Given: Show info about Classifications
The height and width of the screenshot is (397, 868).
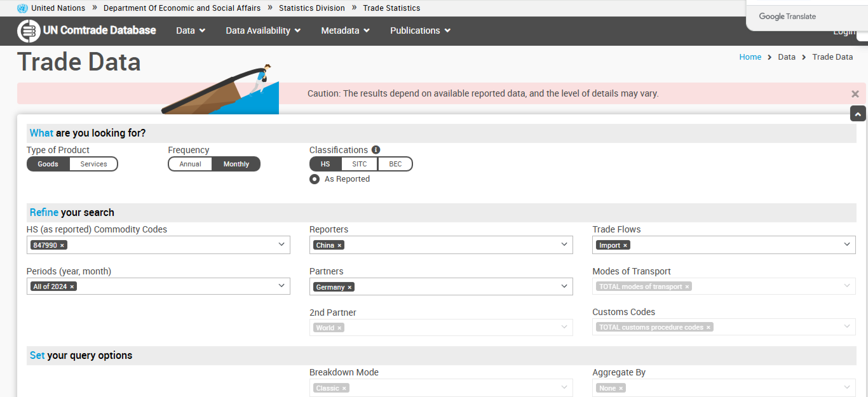Looking at the screenshot, I should 376,150.
